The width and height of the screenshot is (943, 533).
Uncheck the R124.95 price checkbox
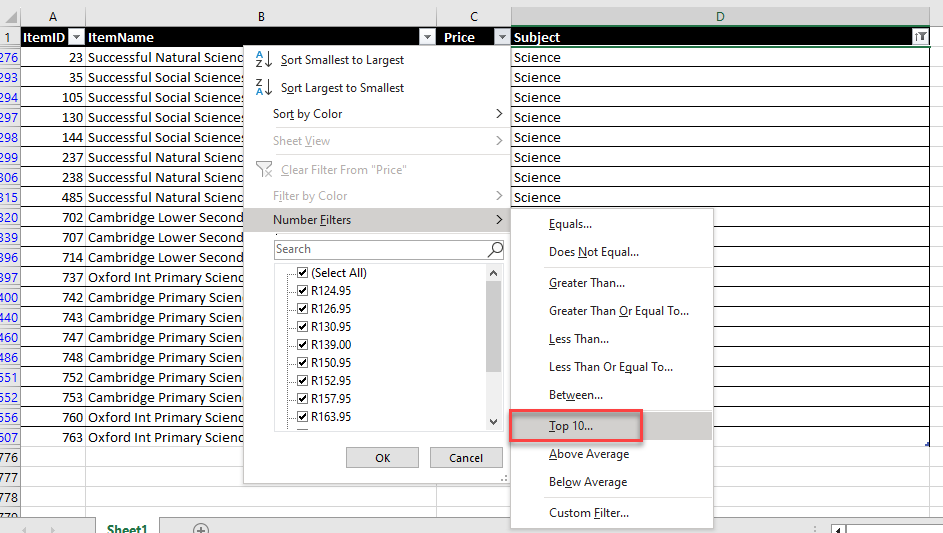tap(302, 291)
